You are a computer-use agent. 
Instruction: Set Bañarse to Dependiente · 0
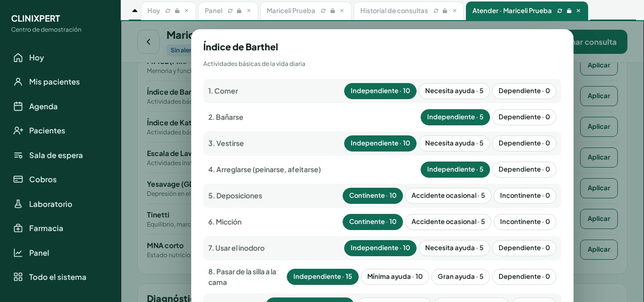(x=524, y=117)
